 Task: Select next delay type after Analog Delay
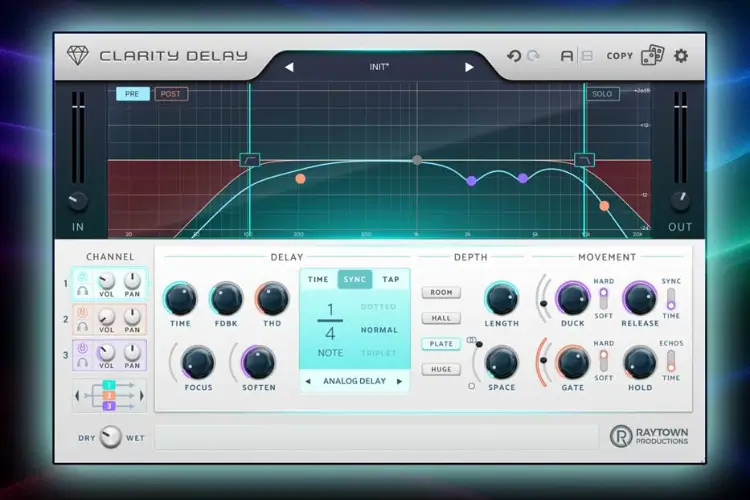point(399,381)
